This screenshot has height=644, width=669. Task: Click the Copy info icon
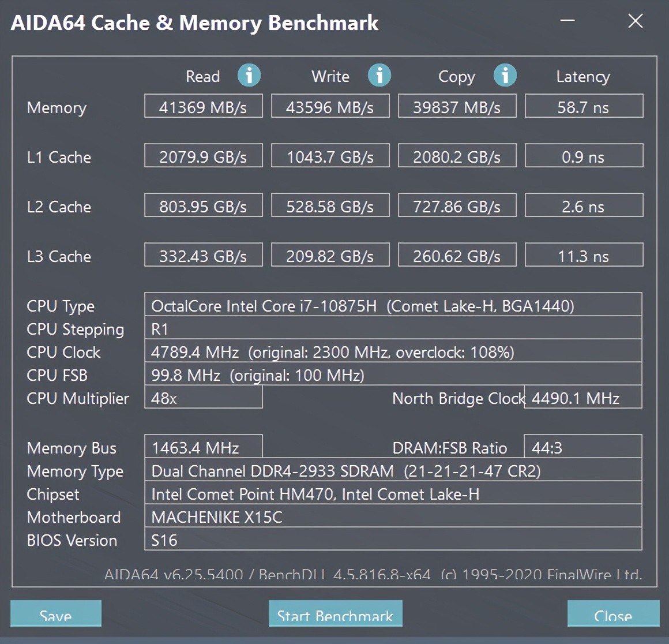(505, 76)
